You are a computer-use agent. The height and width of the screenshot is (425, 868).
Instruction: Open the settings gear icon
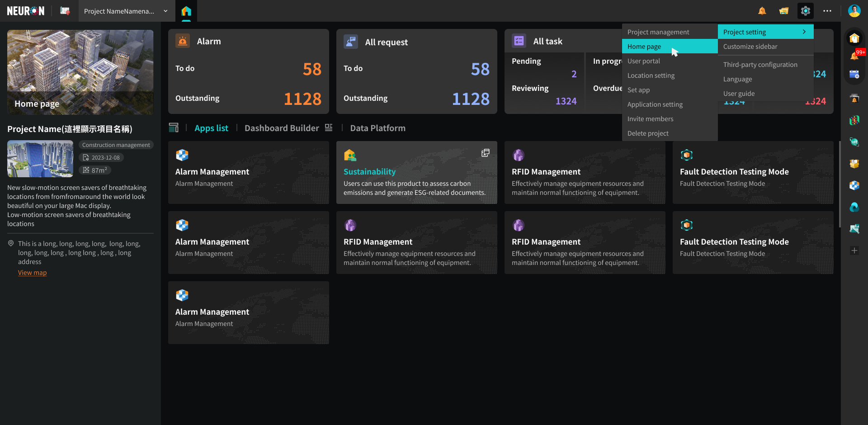click(x=805, y=11)
